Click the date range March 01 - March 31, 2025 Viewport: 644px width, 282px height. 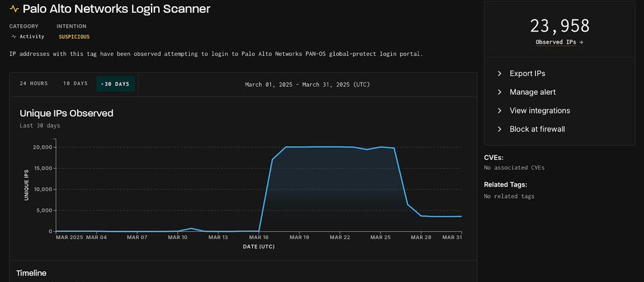tap(307, 85)
